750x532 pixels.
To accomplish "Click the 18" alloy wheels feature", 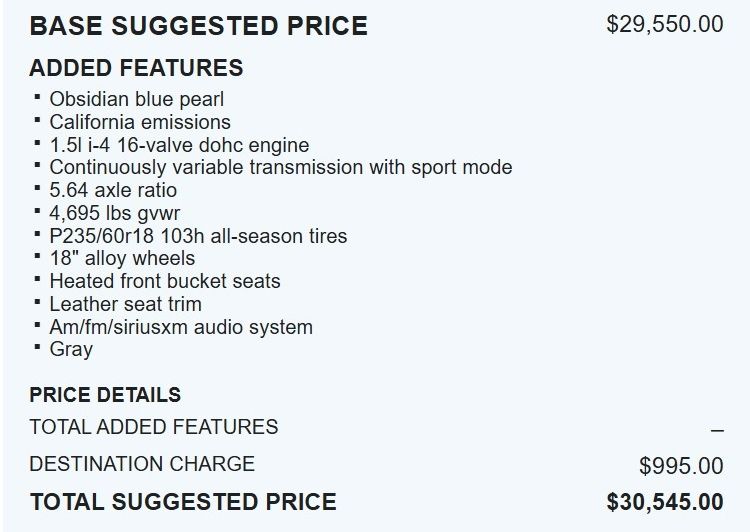I will click(x=122, y=258).
